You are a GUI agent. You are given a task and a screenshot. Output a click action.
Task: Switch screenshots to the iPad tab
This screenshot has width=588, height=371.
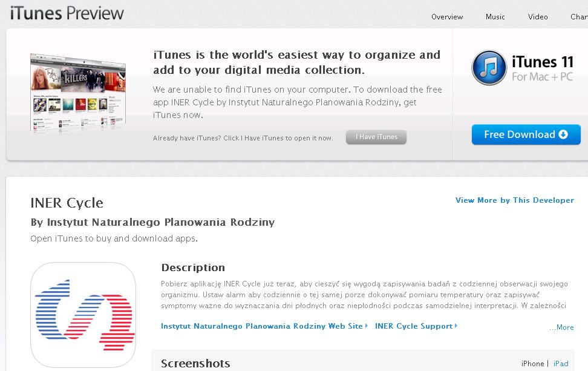click(561, 364)
